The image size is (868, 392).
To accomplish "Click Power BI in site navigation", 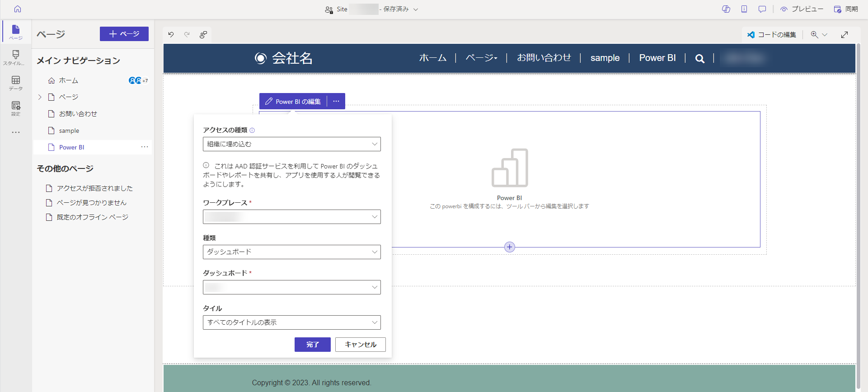I will click(x=657, y=58).
